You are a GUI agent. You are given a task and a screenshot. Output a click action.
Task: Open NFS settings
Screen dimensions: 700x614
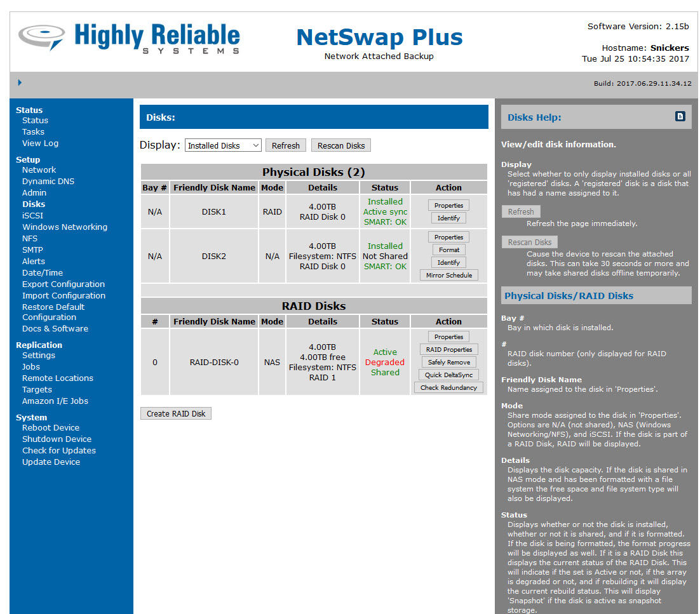(x=30, y=239)
